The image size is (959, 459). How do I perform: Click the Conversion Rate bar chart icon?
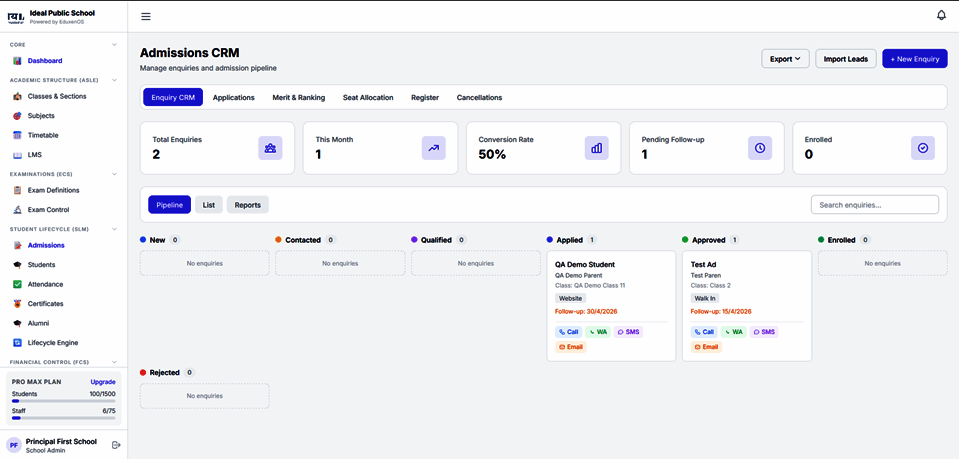597,148
